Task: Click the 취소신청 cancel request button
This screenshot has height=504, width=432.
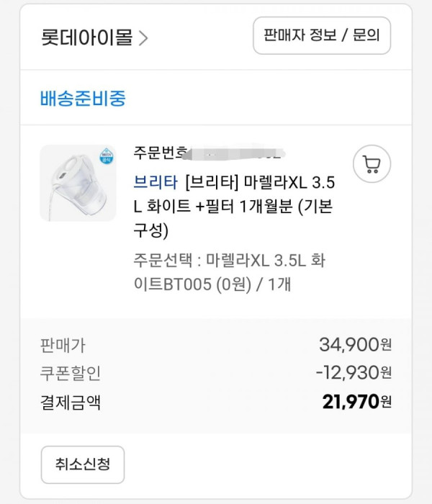Action: point(83,464)
